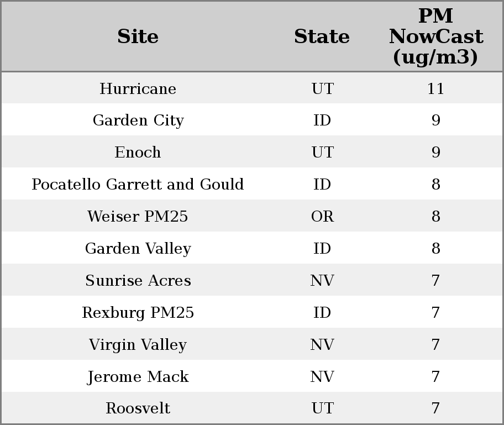This screenshot has width=504, height=425.
Task: Select the OR state cell for Weiser
Action: click(322, 216)
